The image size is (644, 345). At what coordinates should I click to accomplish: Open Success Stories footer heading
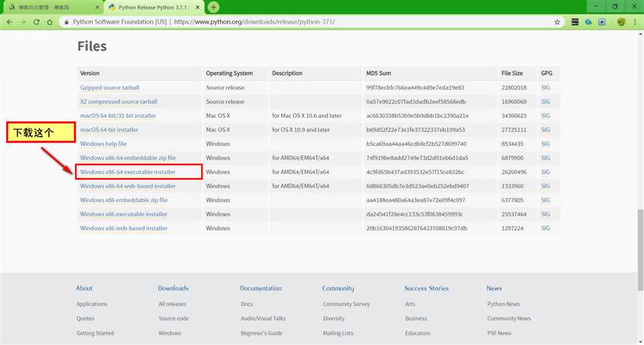coord(427,288)
